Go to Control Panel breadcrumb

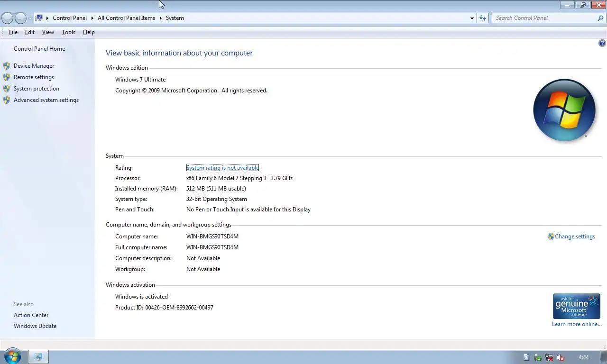[x=70, y=18]
